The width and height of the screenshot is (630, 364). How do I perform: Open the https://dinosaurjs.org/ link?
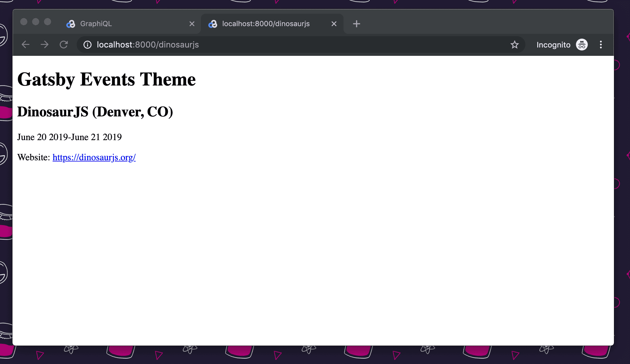[94, 157]
